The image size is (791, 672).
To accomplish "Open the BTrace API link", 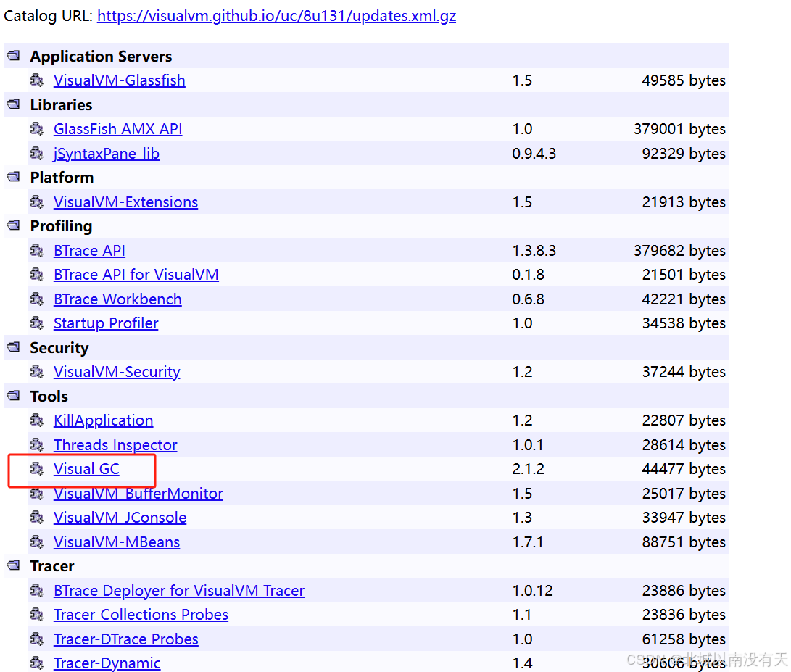I will [89, 251].
